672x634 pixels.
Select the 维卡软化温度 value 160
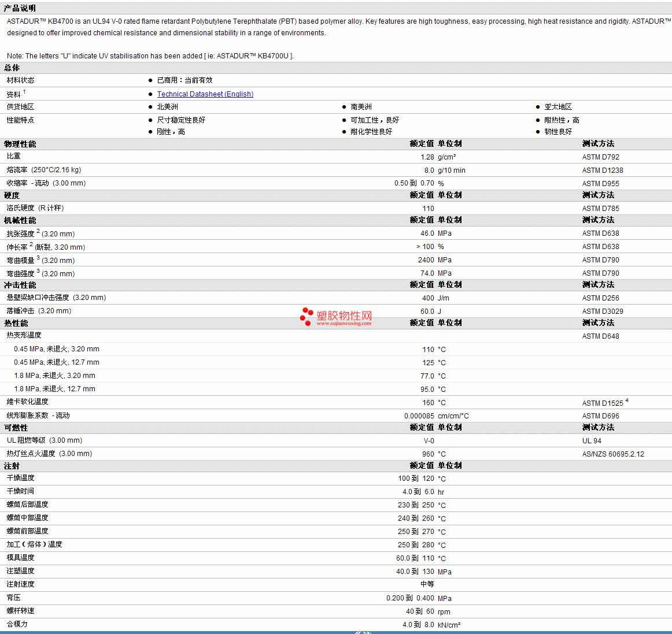click(x=428, y=403)
